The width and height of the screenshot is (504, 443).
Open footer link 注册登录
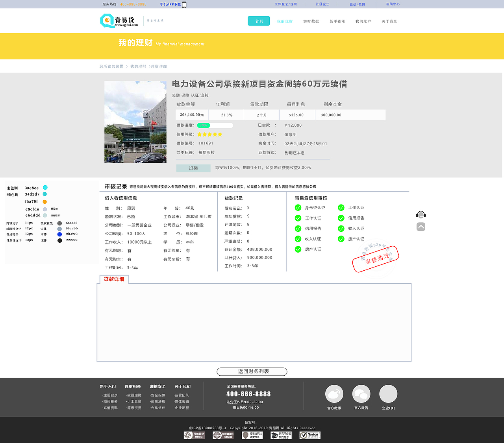click(110, 395)
